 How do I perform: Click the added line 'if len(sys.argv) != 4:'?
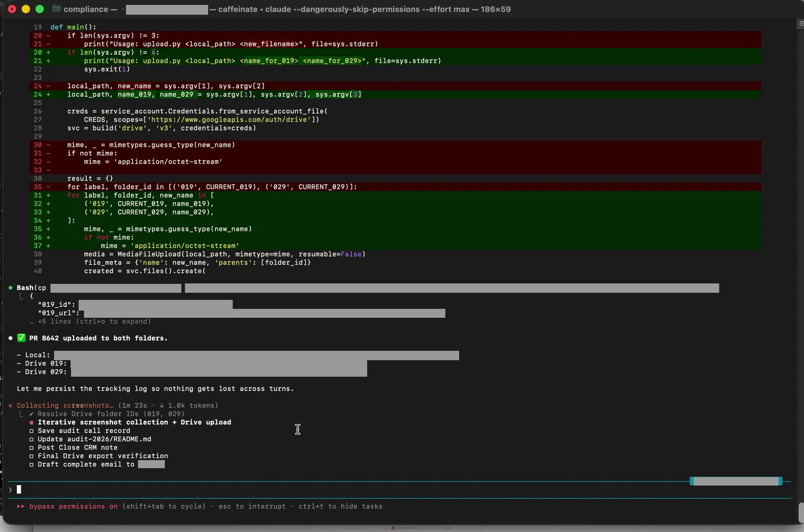(113, 52)
